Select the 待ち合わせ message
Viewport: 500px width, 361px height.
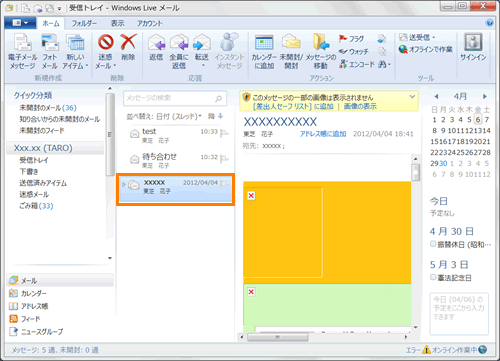(x=176, y=160)
